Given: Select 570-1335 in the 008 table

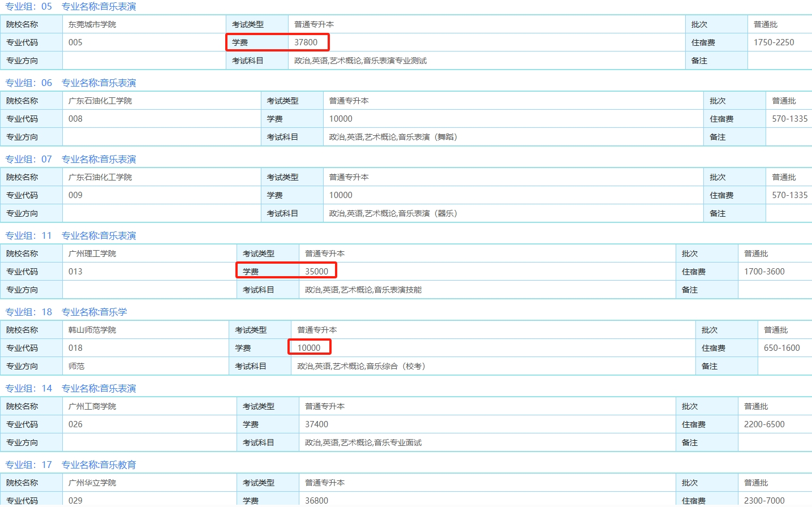Looking at the screenshot, I should [x=790, y=119].
